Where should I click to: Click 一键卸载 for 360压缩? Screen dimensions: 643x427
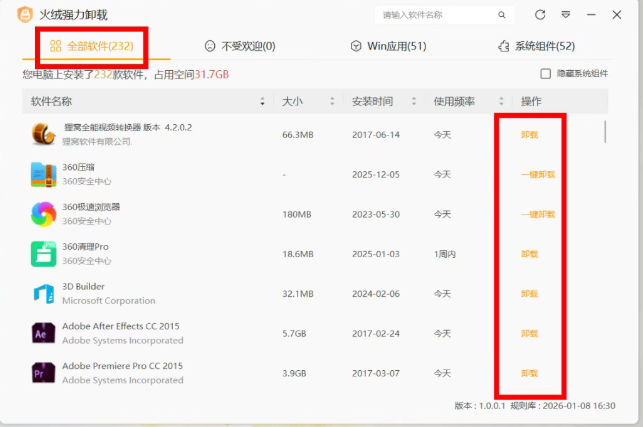click(537, 174)
